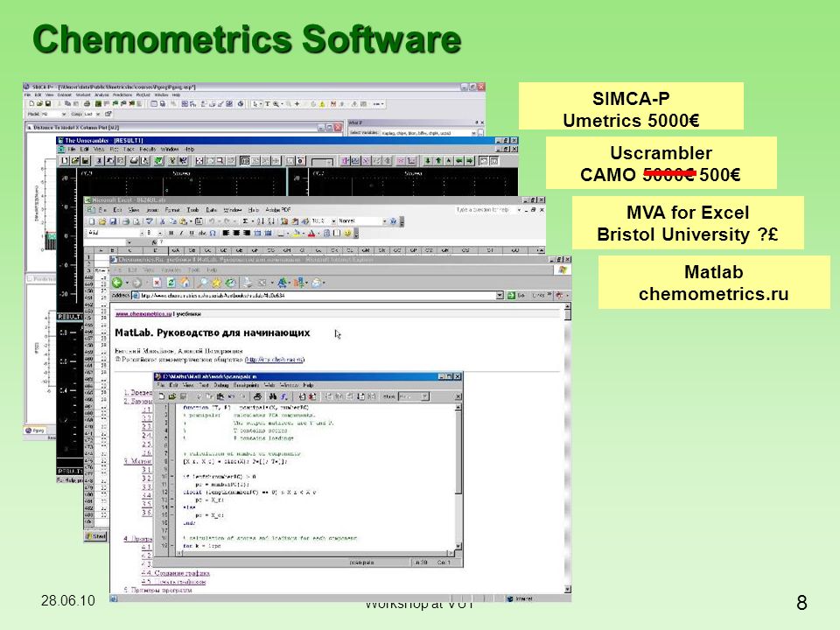Screen dimensions: 840x630
Task: Click green up arrow in Unscrambler toolbar
Action: [x=438, y=160]
